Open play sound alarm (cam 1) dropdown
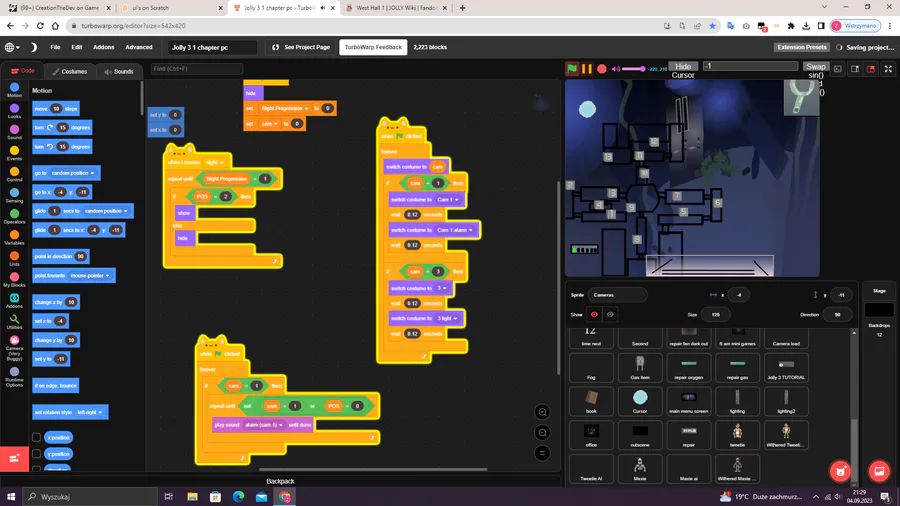Screen dimensions: 900x506 pyautogui.click(x=264, y=425)
